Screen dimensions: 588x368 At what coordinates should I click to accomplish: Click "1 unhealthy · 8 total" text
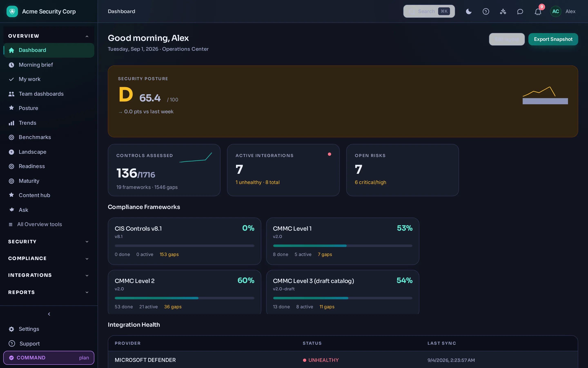point(257,182)
